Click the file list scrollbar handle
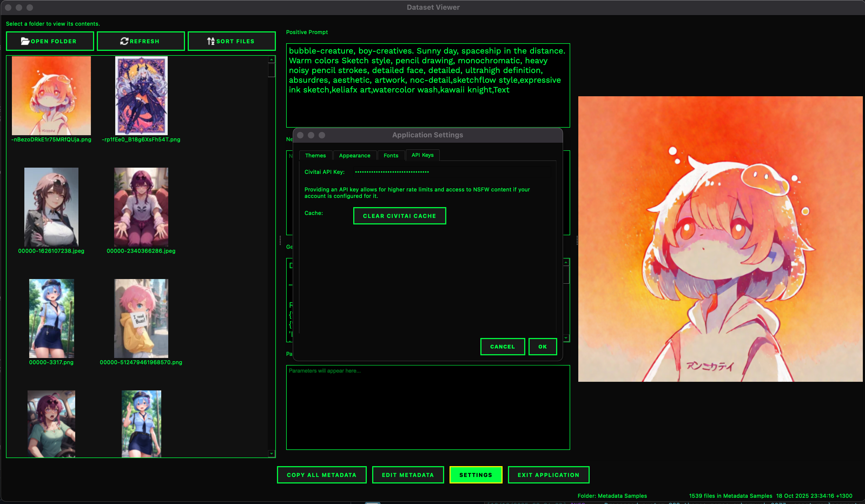 point(271,70)
